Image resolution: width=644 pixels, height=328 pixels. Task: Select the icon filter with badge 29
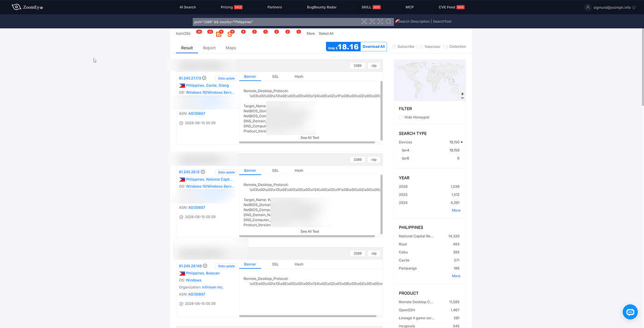199,32
